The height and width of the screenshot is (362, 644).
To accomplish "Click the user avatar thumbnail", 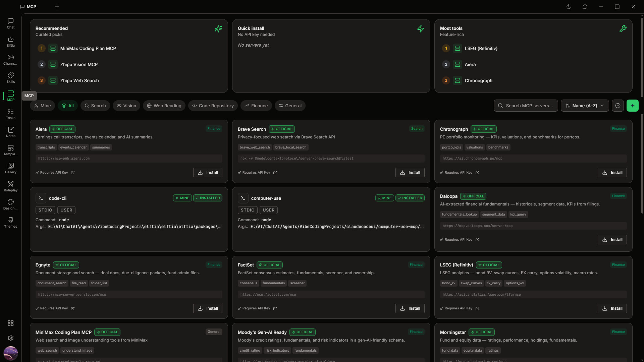I will click(11, 353).
